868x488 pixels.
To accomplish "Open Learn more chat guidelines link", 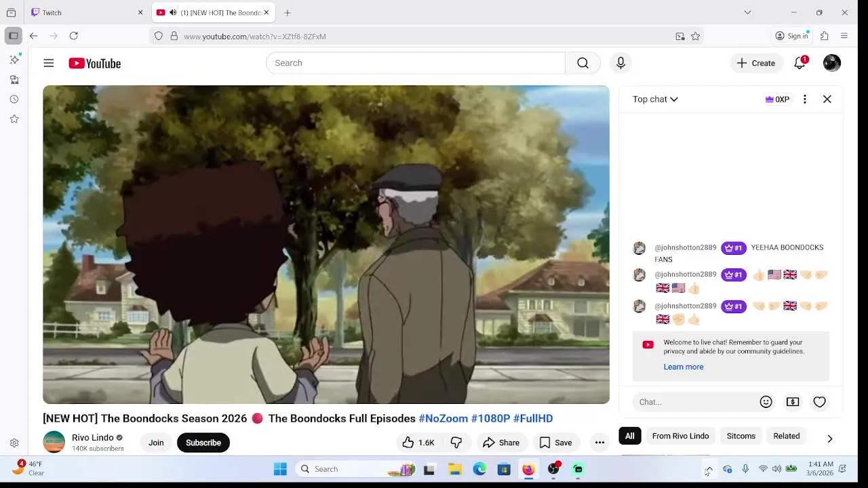I will pos(683,367).
